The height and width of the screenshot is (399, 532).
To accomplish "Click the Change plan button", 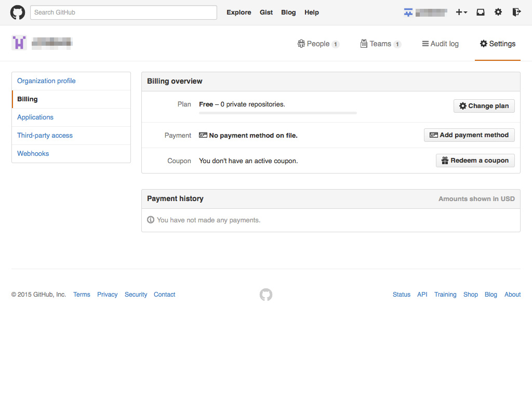I will [484, 105].
